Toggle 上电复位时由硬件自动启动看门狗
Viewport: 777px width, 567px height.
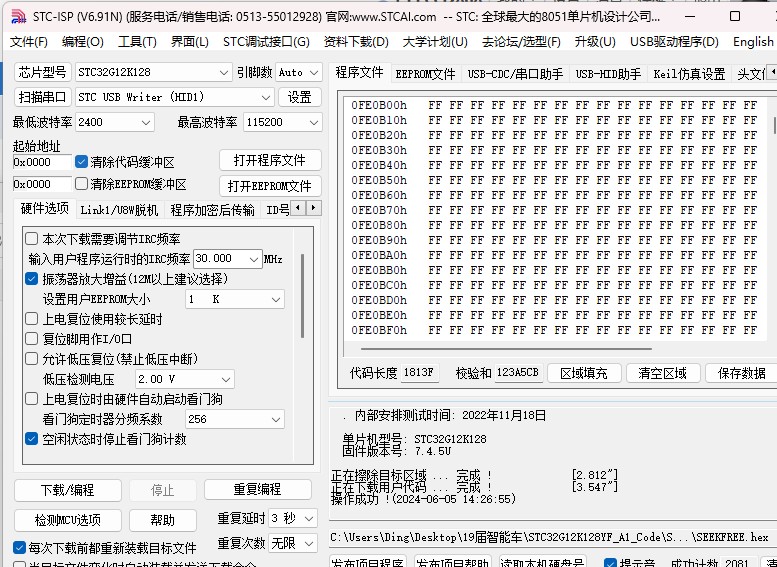tap(32, 398)
